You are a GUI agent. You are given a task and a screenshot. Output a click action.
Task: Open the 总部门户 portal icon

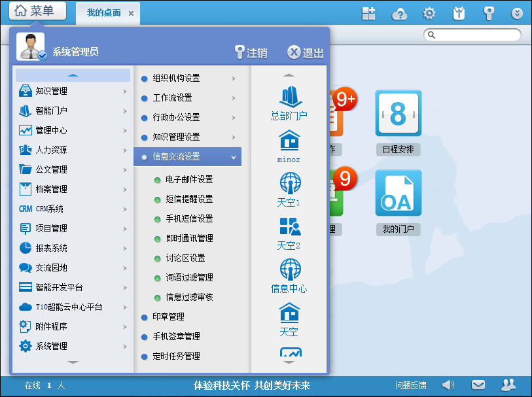(289, 97)
